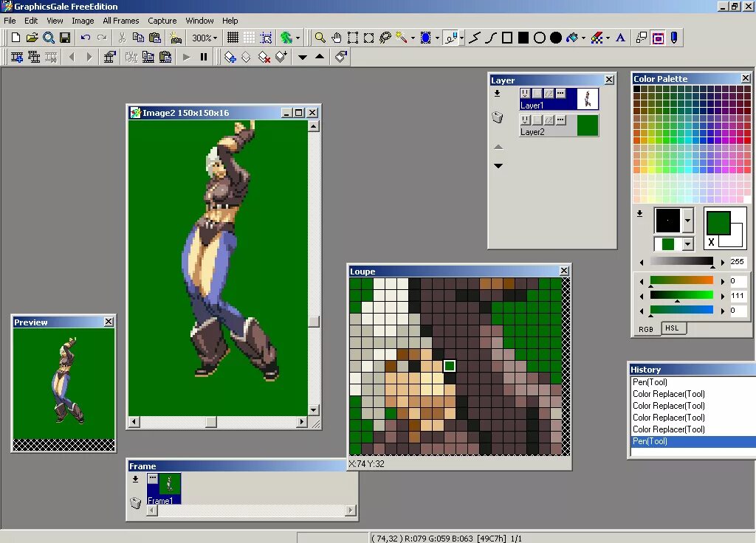Select the Flood Fill bucket tool

[572, 38]
